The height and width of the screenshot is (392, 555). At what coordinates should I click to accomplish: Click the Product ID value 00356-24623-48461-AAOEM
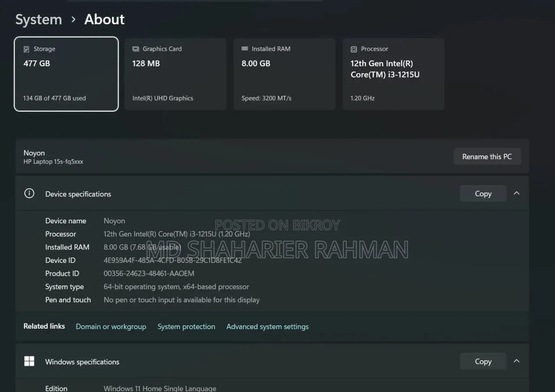(149, 273)
